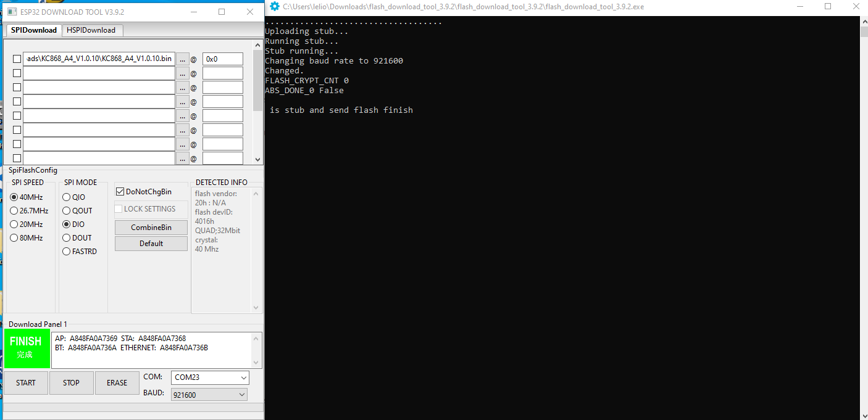
Task: Browse for file using first row's '...' button
Action: pyautogui.click(x=182, y=59)
